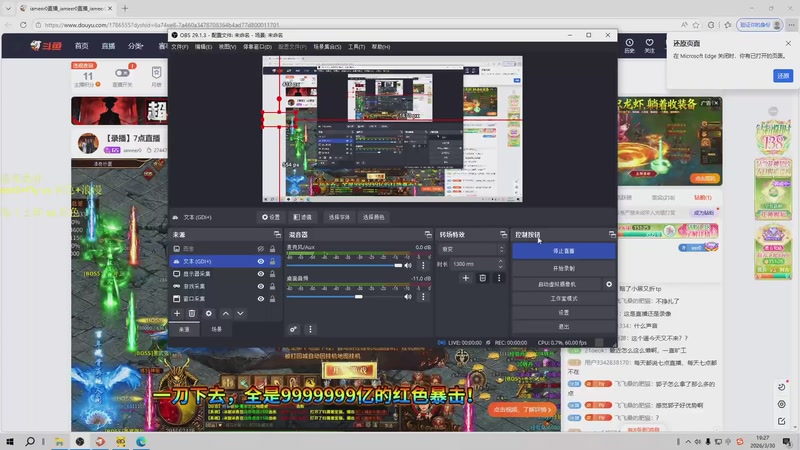Click 工作室模式 studio mode button
Screen dimensions: 800x450
tap(564, 298)
